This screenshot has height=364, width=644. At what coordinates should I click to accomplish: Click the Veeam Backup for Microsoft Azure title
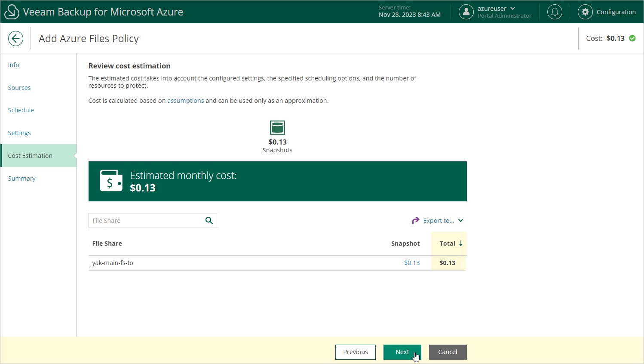103,12
